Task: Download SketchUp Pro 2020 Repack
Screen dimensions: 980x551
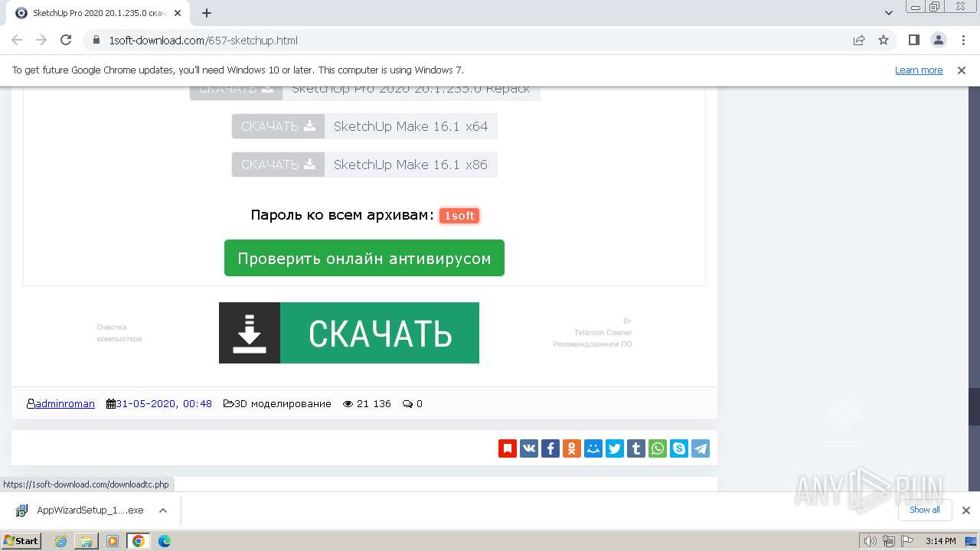Action: click(x=236, y=91)
